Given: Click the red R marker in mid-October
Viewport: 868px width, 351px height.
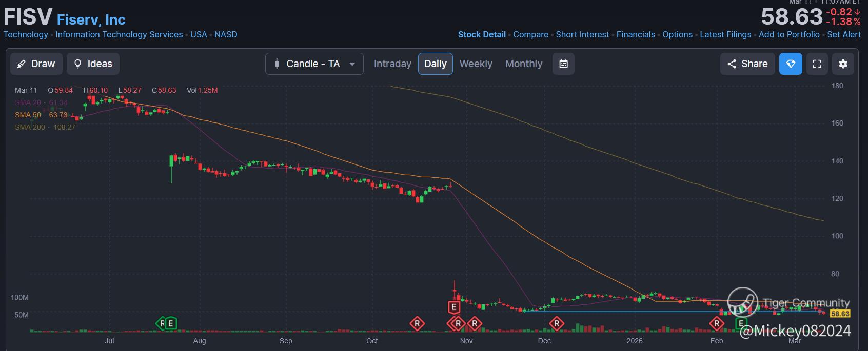Looking at the screenshot, I should point(417,323).
